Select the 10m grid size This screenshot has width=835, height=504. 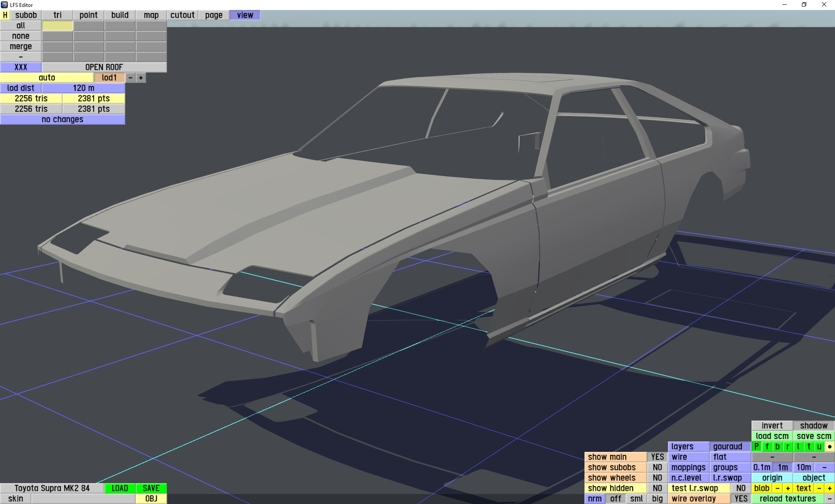click(x=803, y=468)
